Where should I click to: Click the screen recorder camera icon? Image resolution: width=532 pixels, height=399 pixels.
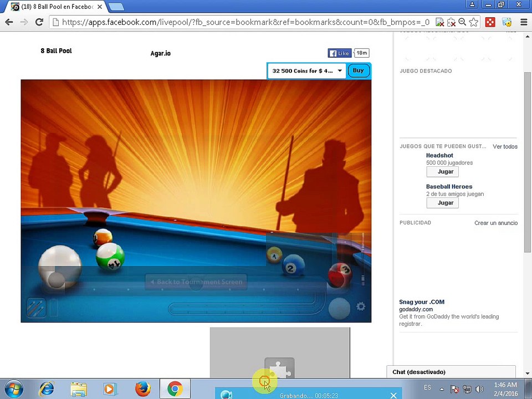click(227, 395)
